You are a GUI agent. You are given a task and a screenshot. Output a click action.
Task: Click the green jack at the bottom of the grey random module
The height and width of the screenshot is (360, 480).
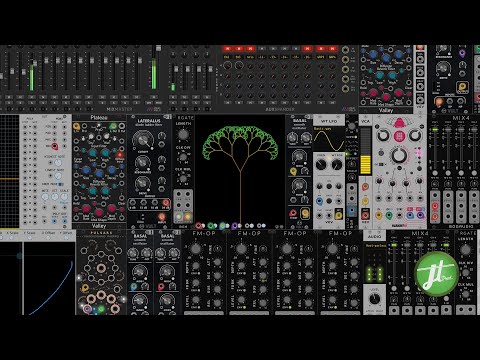click(389, 215)
